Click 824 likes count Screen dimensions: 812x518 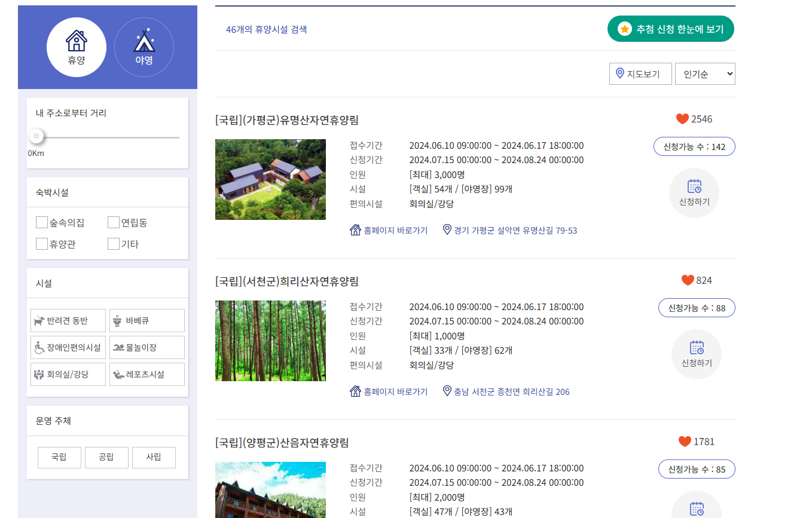[x=704, y=280]
